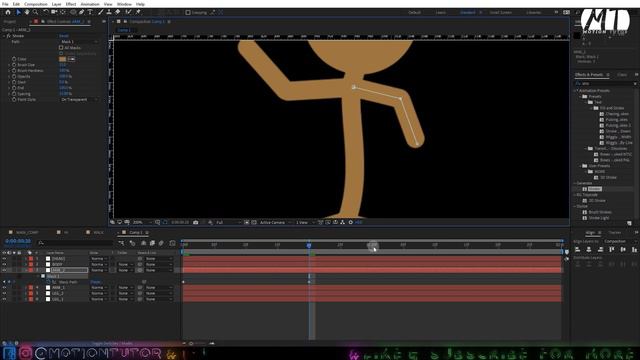640x360 pixels.
Task: Select the Brush tool
Action: 100,12
